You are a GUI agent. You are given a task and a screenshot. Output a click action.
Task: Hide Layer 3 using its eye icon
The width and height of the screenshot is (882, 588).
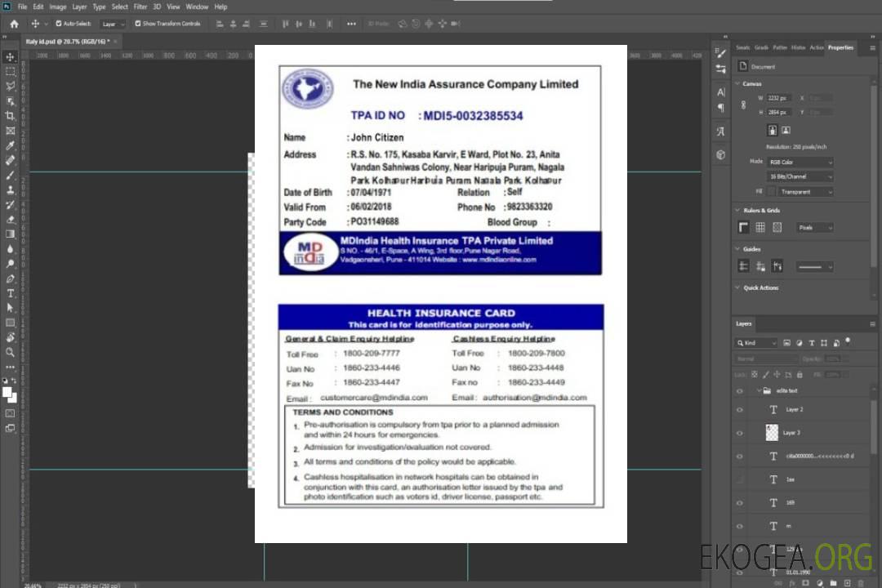[x=740, y=434]
